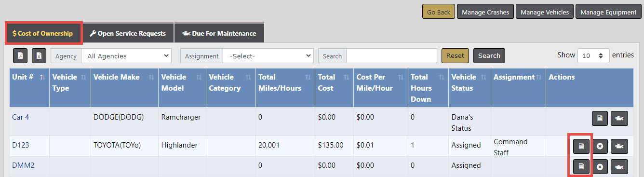The image size is (644, 177).
Task: Open the D123 unit link
Action: tap(20, 145)
